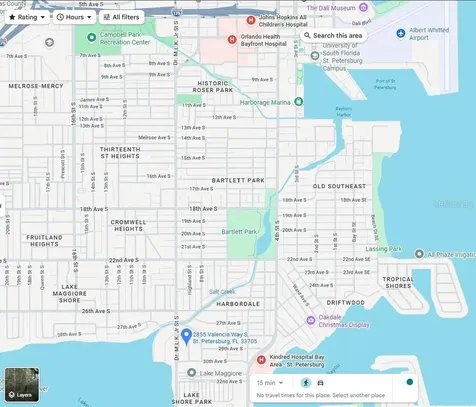476x407 pixels.
Task: Click the Lassing Park label
Action: (384, 249)
